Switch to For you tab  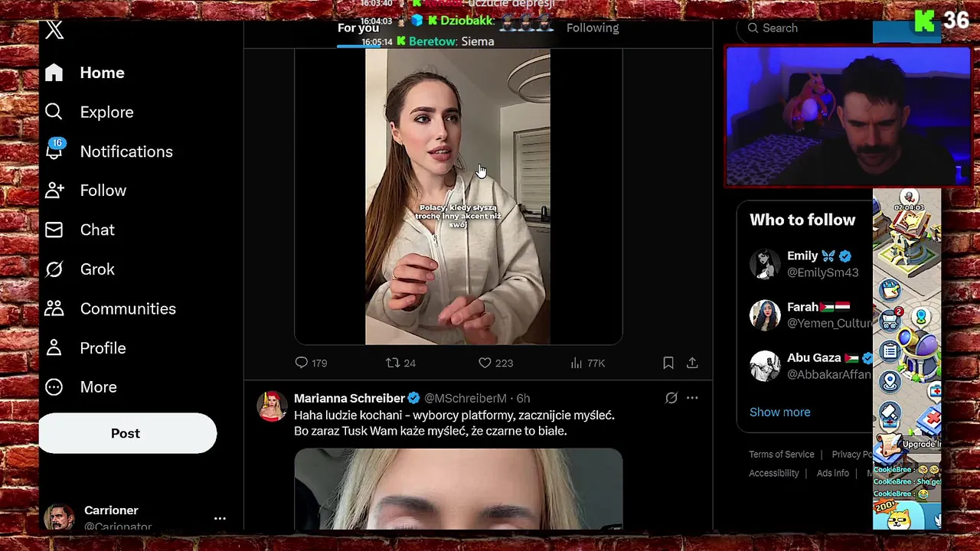358,28
